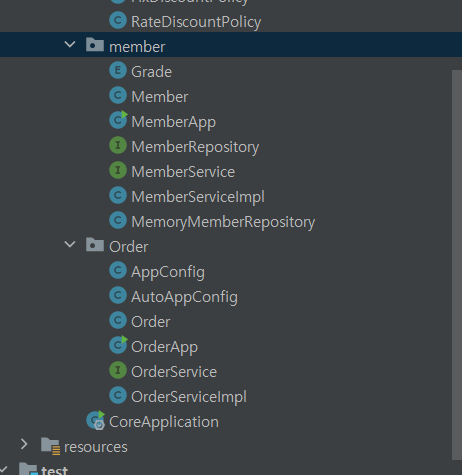Click the Order class icon
Screen dimensions: 462x475
[118, 320]
